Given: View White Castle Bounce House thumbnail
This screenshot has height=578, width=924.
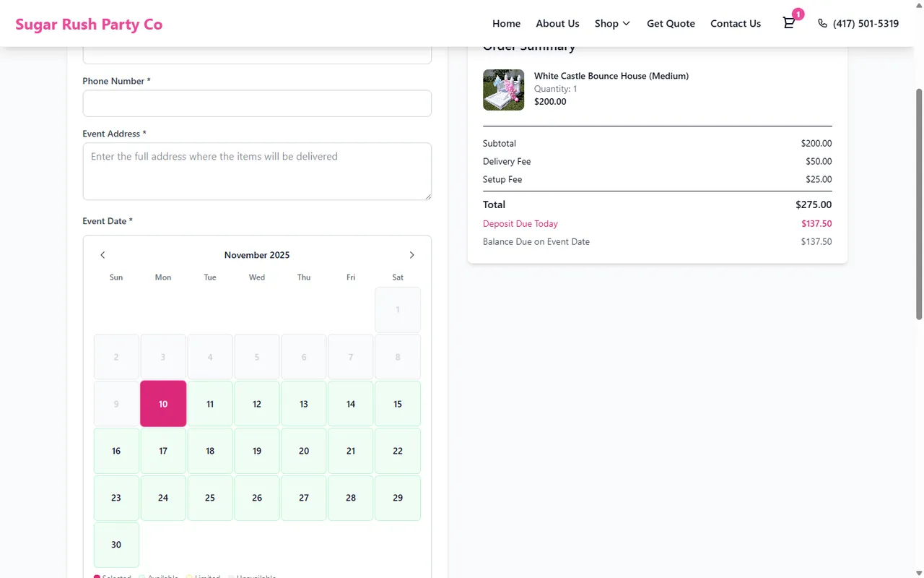Looking at the screenshot, I should pyautogui.click(x=503, y=90).
